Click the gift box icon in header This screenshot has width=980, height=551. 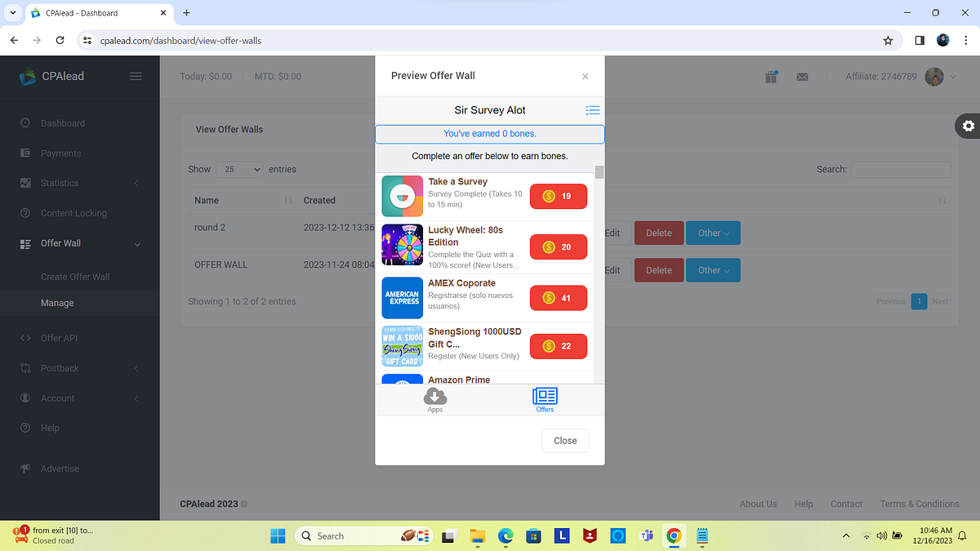[x=771, y=77]
